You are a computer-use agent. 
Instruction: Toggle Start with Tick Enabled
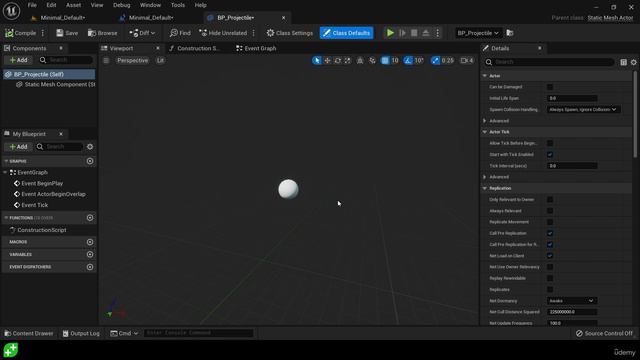(x=550, y=155)
